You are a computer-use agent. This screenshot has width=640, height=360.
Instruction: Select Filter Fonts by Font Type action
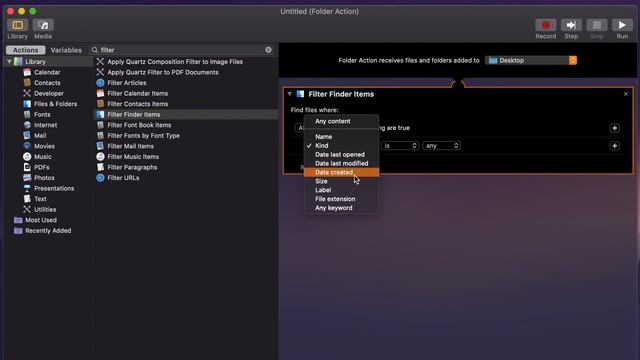[x=143, y=136]
